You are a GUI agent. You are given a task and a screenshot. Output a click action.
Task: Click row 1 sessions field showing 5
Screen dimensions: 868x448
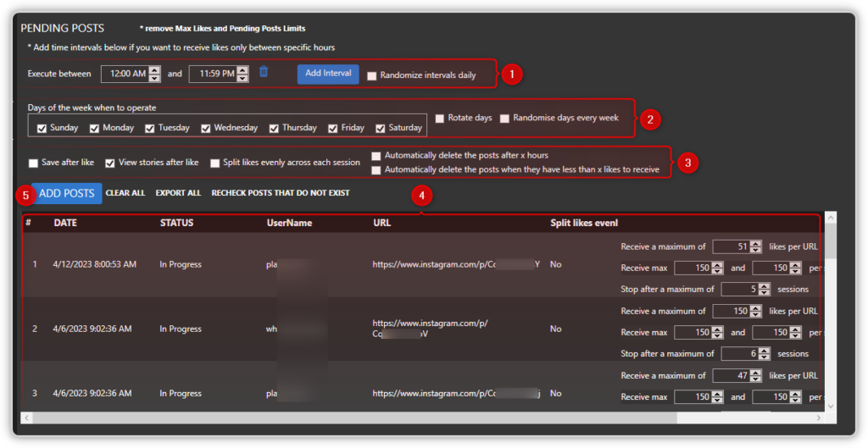740,290
